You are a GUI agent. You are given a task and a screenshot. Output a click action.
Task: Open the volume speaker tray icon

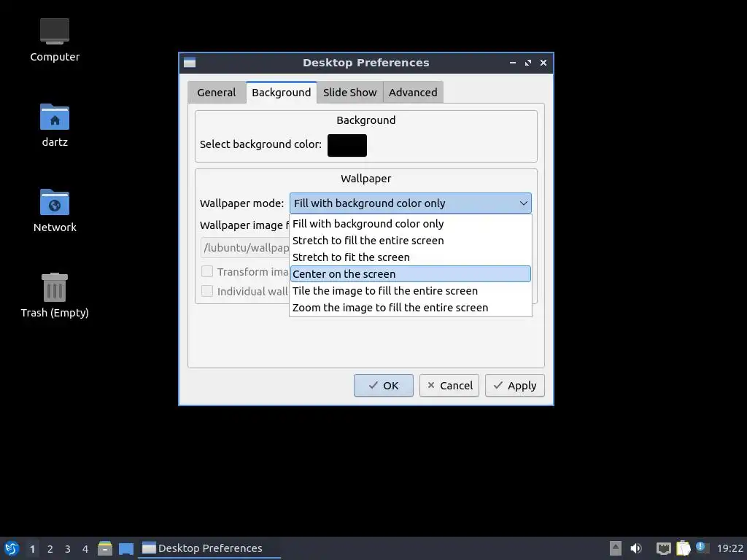636,548
